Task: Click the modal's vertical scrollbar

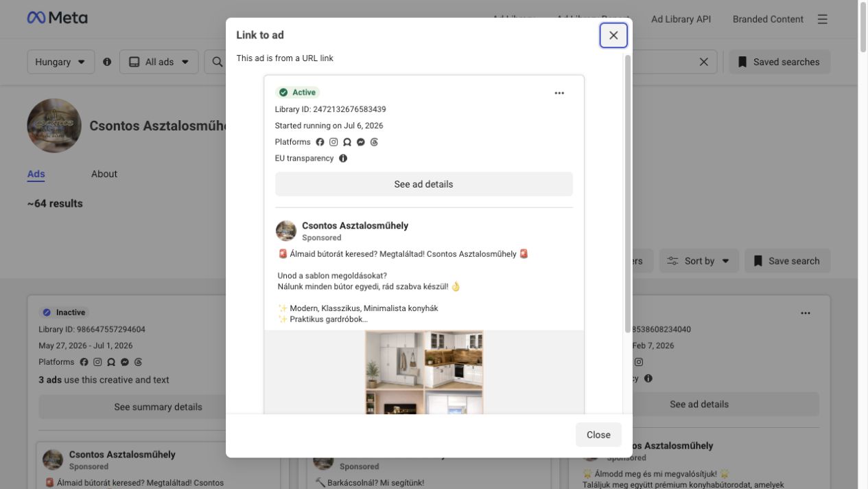Action: [627, 194]
